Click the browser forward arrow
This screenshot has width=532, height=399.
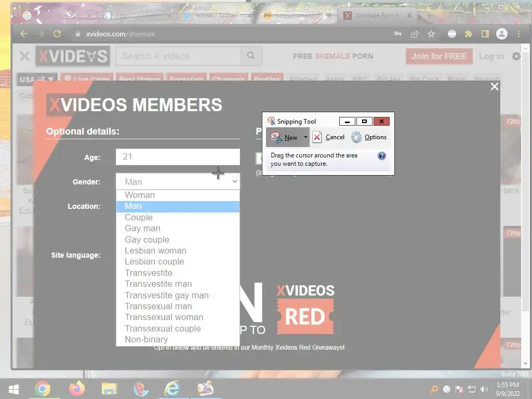click(x=41, y=34)
